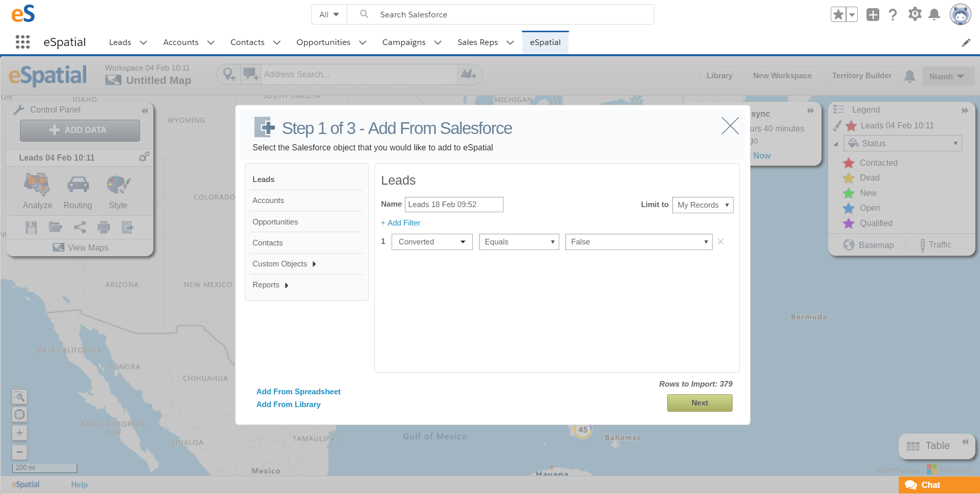
Task: Click the open folder icon
Action: (x=55, y=227)
